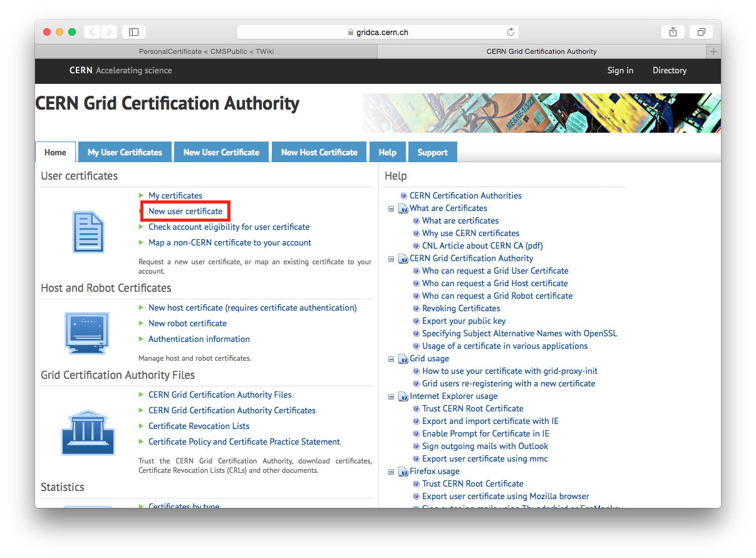Open My certificates link

pyautogui.click(x=175, y=195)
